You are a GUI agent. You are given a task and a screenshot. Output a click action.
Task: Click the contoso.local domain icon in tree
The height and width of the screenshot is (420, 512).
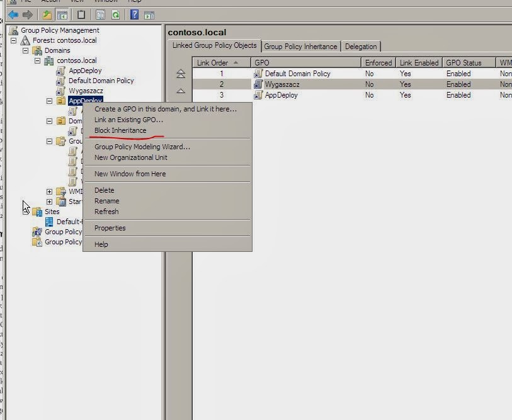[x=49, y=60]
